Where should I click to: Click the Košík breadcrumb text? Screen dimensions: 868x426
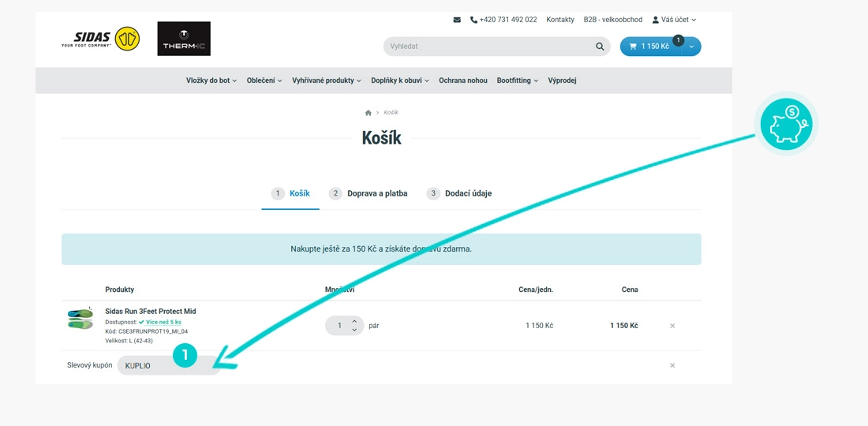(391, 112)
